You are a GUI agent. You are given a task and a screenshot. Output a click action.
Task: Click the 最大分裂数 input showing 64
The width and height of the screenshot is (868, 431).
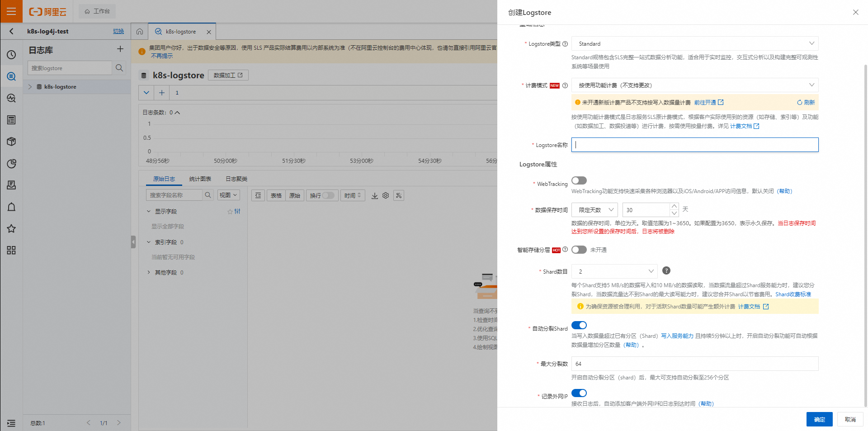coord(695,364)
